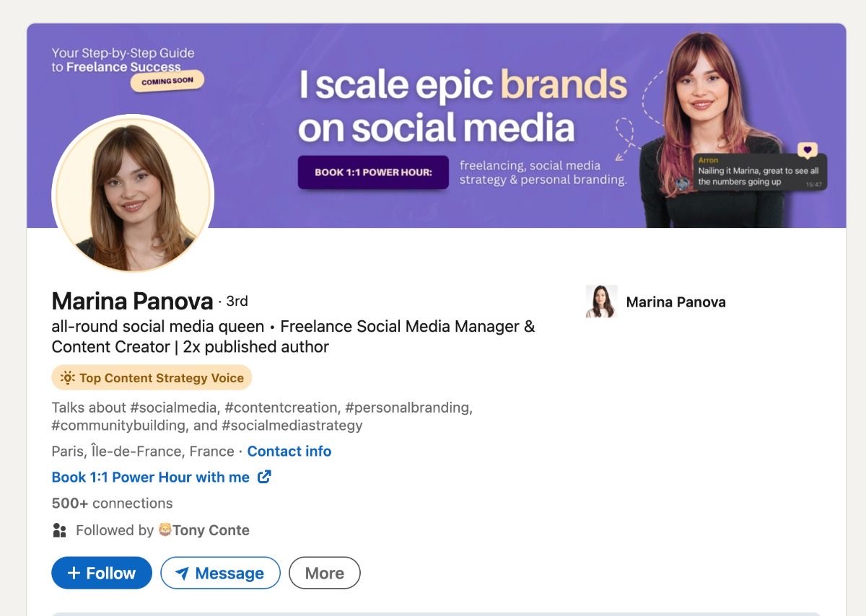The width and height of the screenshot is (866, 616).
Task: Click the external link icon beside Power Hour
Action: pos(265,477)
